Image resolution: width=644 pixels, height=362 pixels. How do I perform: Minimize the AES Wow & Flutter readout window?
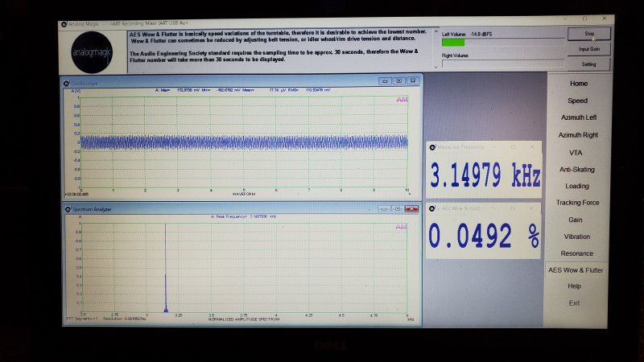point(493,208)
